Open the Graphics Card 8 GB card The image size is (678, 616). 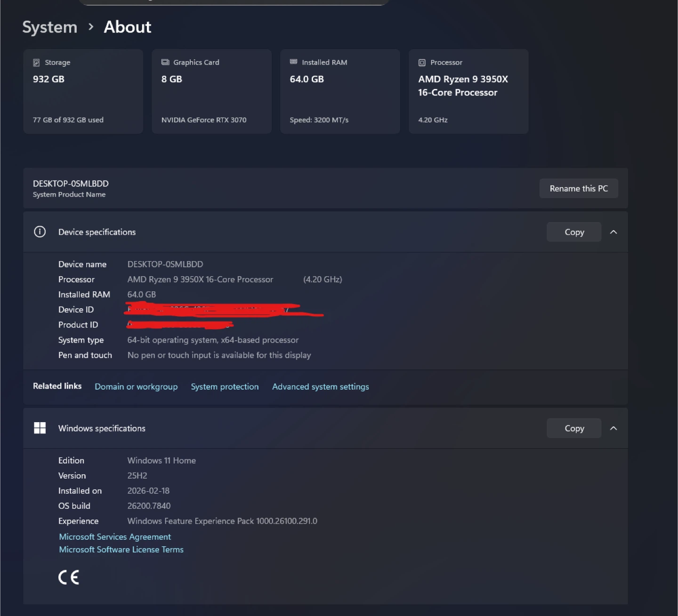(211, 91)
